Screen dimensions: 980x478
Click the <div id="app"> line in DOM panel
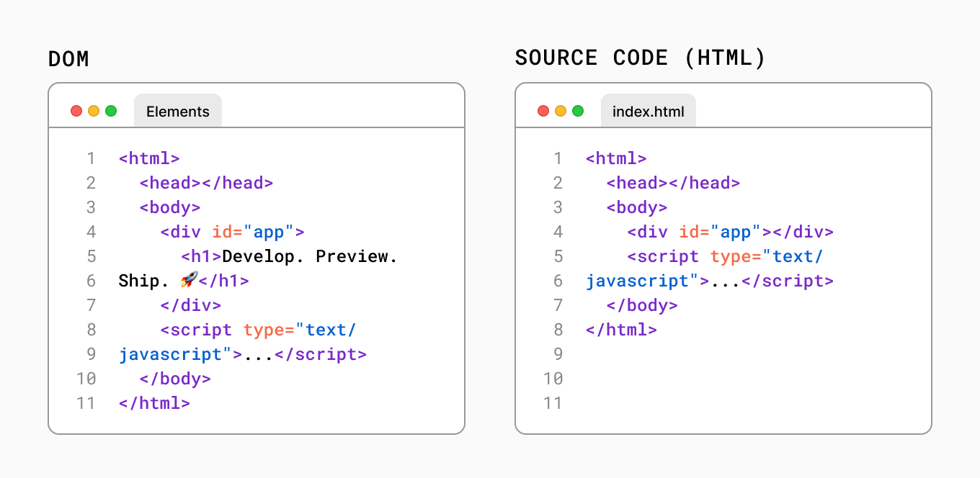coord(233,232)
